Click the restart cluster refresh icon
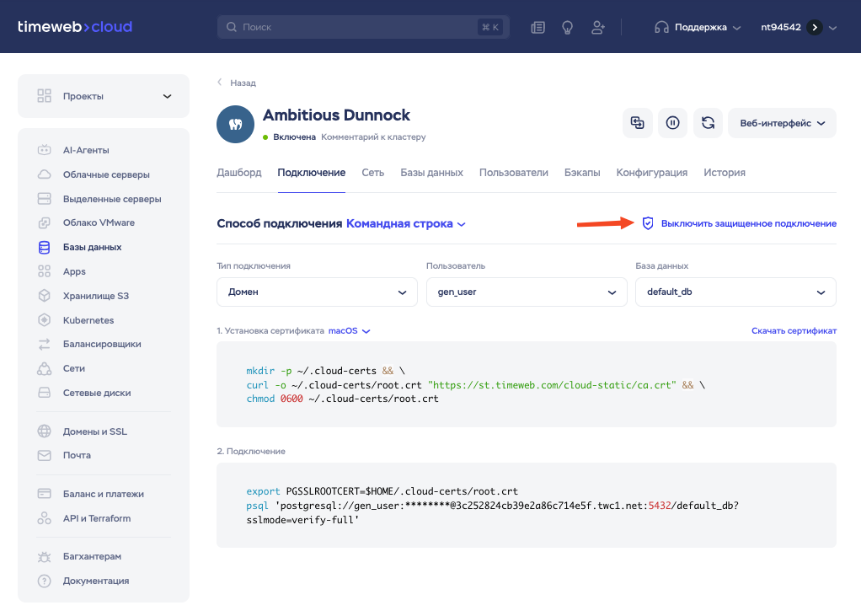 click(708, 123)
